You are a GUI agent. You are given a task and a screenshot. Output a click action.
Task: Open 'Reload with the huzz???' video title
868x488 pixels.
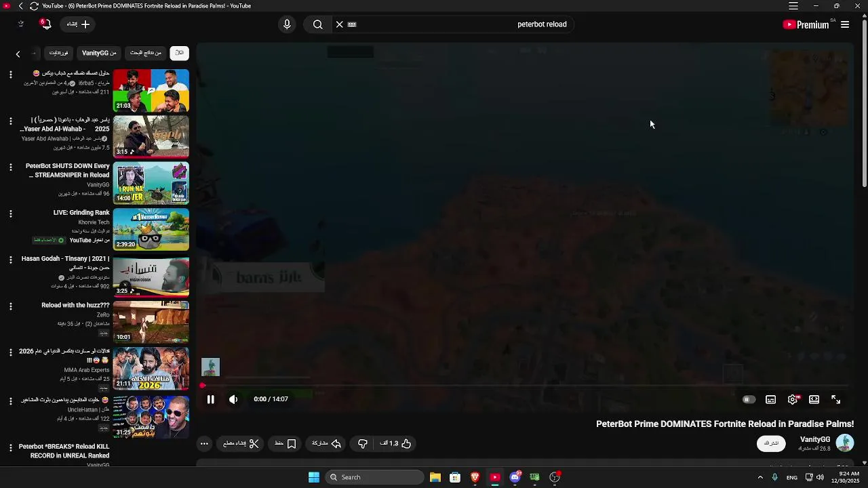click(75, 305)
